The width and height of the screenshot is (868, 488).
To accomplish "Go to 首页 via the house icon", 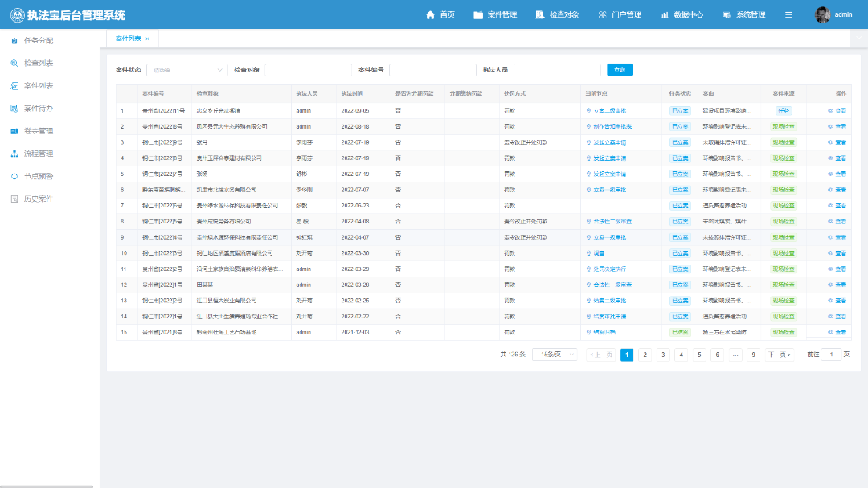I will [430, 15].
